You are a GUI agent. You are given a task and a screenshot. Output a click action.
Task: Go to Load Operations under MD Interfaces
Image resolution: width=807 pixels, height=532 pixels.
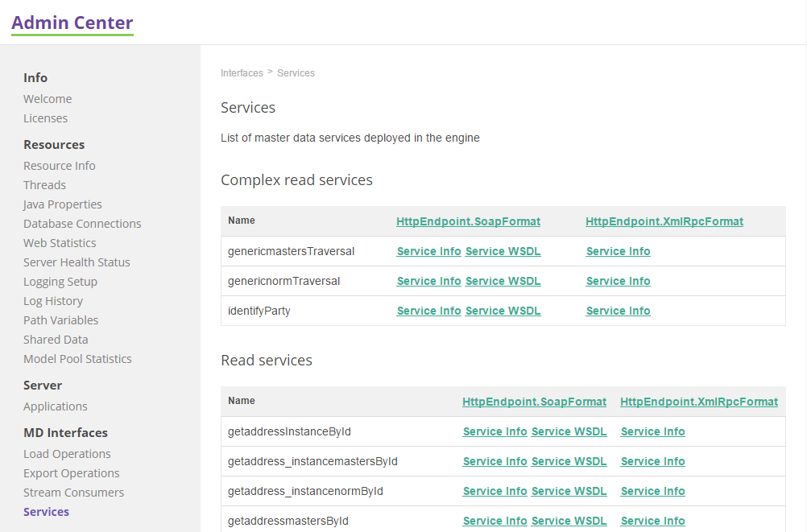(67, 453)
